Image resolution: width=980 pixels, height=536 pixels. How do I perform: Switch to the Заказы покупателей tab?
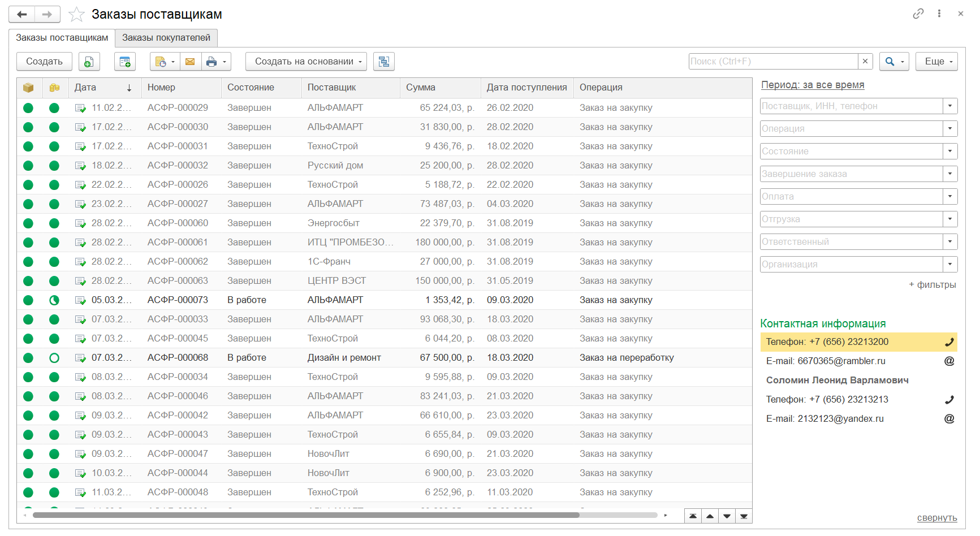pyautogui.click(x=166, y=38)
